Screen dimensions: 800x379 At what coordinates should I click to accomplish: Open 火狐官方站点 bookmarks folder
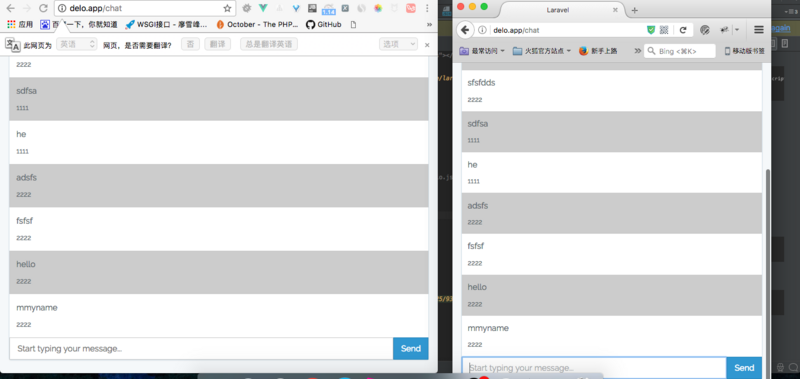click(542, 51)
